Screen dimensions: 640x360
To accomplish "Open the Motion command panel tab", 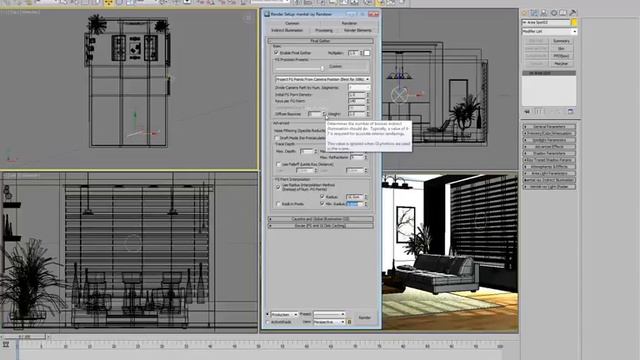I will click(554, 13).
